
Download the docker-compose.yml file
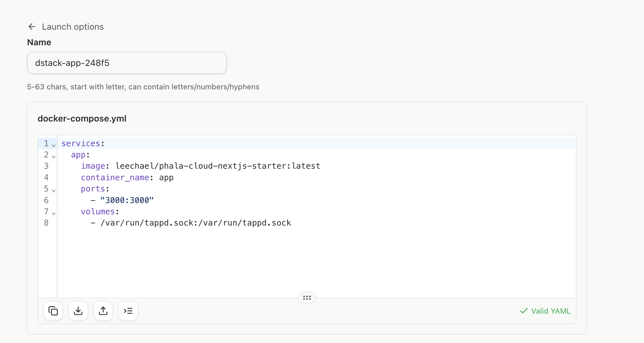tap(78, 311)
